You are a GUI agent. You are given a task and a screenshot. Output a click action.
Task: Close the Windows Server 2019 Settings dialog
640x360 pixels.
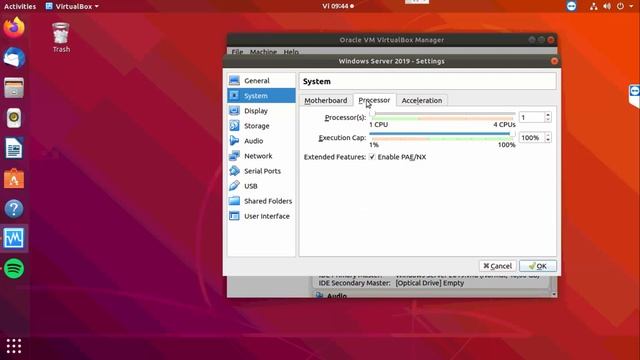[554, 61]
